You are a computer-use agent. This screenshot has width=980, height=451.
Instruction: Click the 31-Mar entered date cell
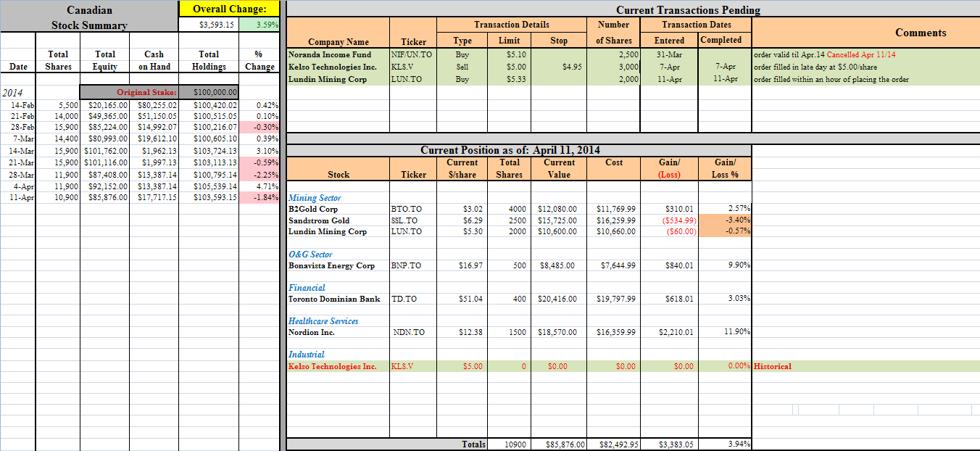(x=670, y=54)
